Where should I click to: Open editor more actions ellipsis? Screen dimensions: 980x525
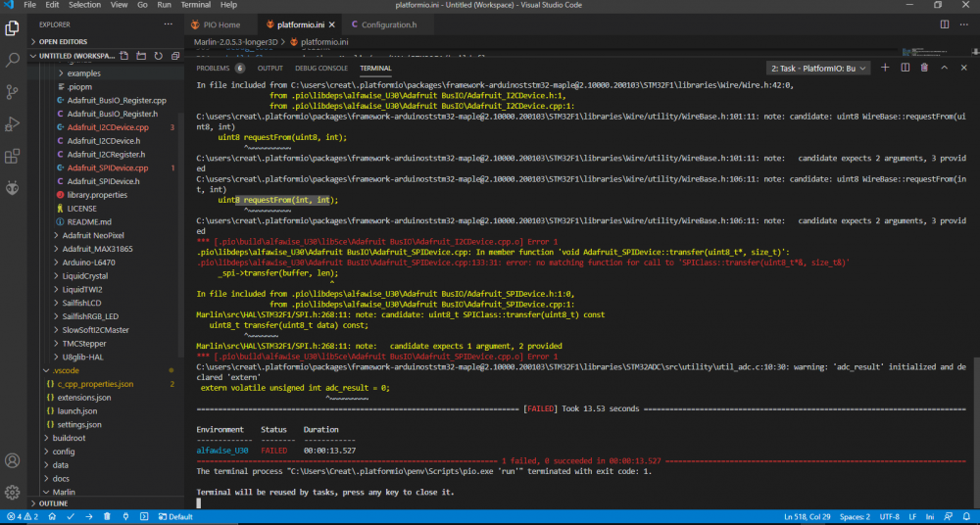[965, 24]
